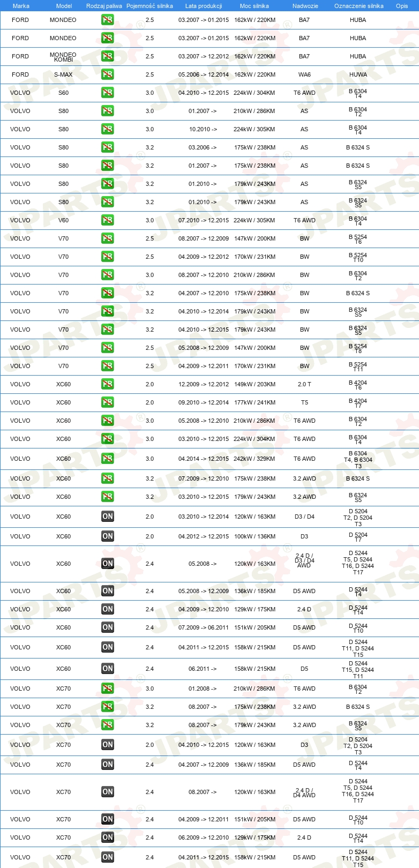
Task: Click the petrol icon for XC60 T5 177kW
Action: pyautogui.click(x=108, y=402)
